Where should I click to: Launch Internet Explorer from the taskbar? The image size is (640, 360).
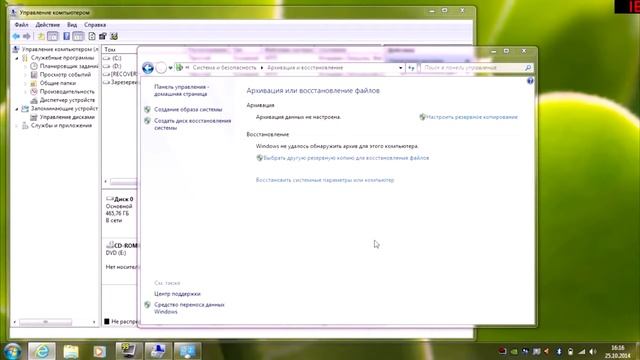point(42,351)
